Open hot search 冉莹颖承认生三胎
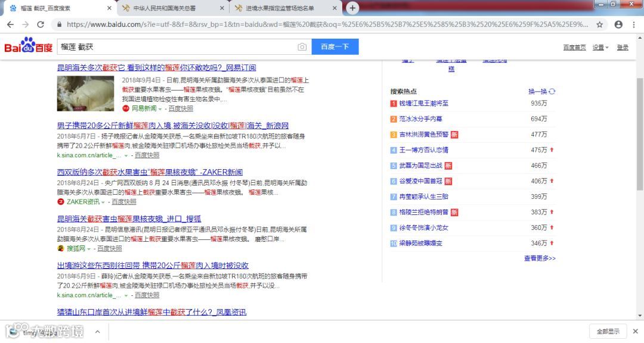 (424, 197)
